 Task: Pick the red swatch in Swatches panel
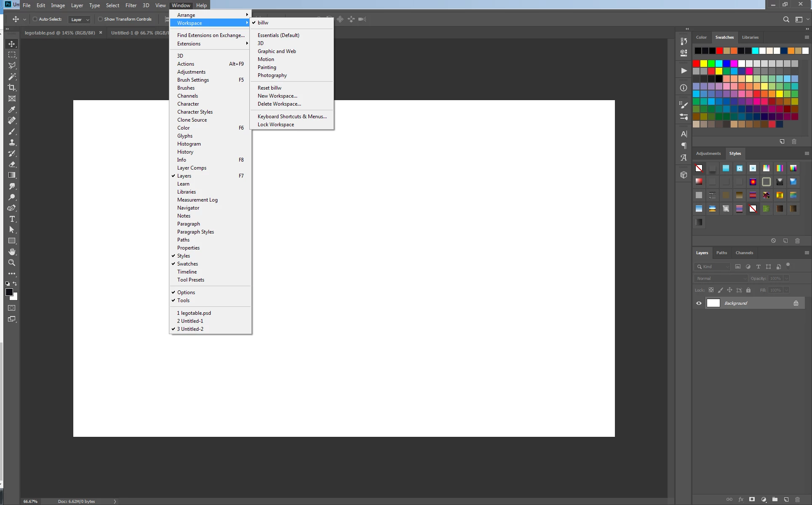696,64
